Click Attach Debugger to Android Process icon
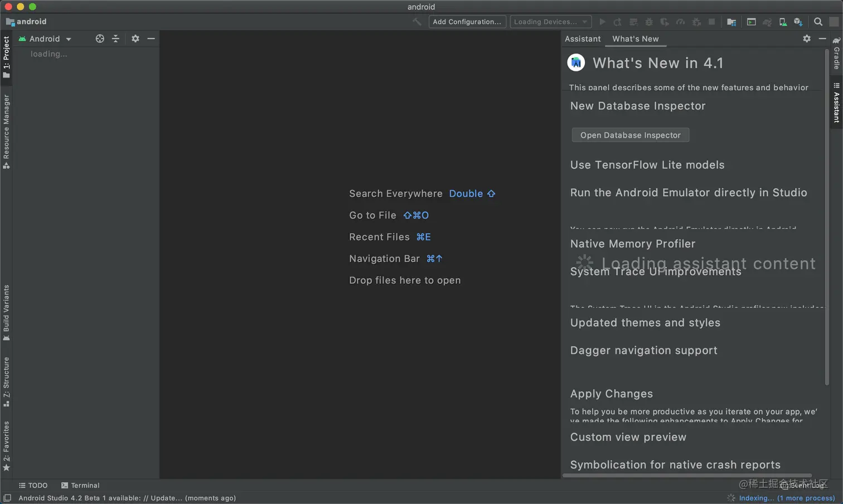Screen dimensions: 843x504 pyautogui.click(x=696, y=22)
